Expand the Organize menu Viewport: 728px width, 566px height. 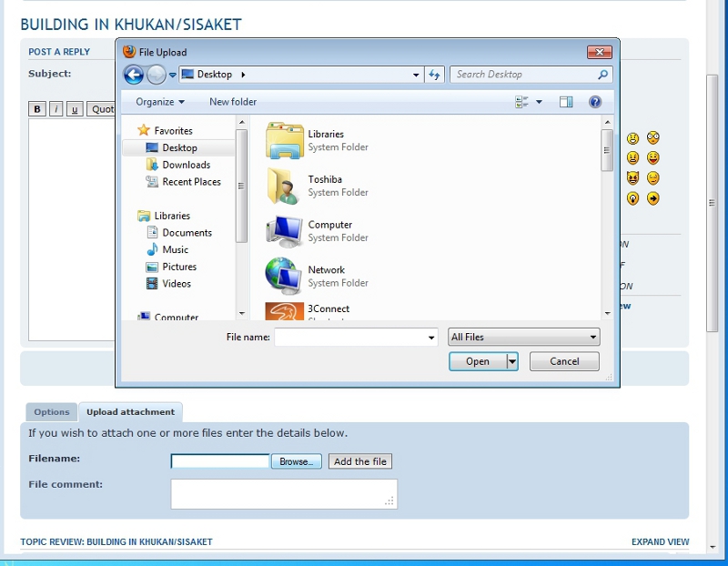click(x=160, y=102)
